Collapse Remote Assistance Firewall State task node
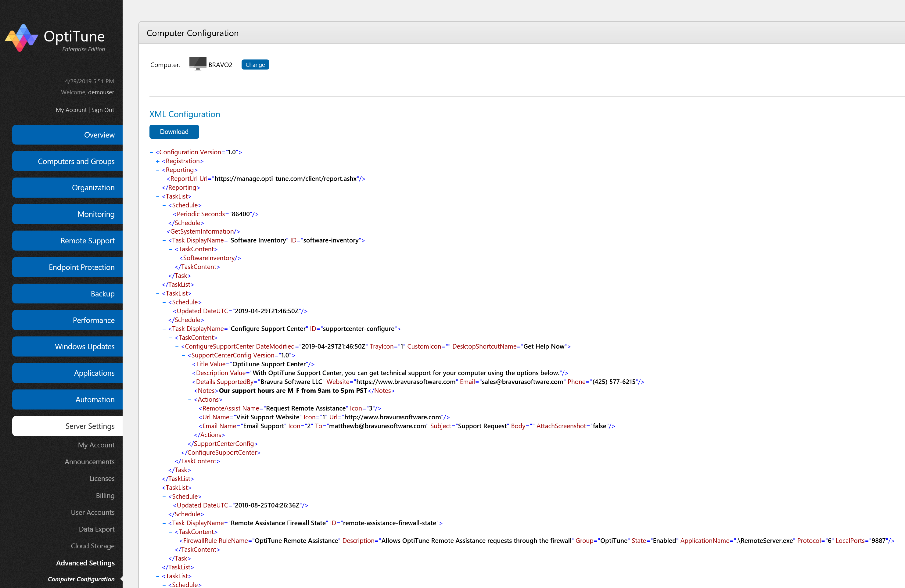 [164, 523]
